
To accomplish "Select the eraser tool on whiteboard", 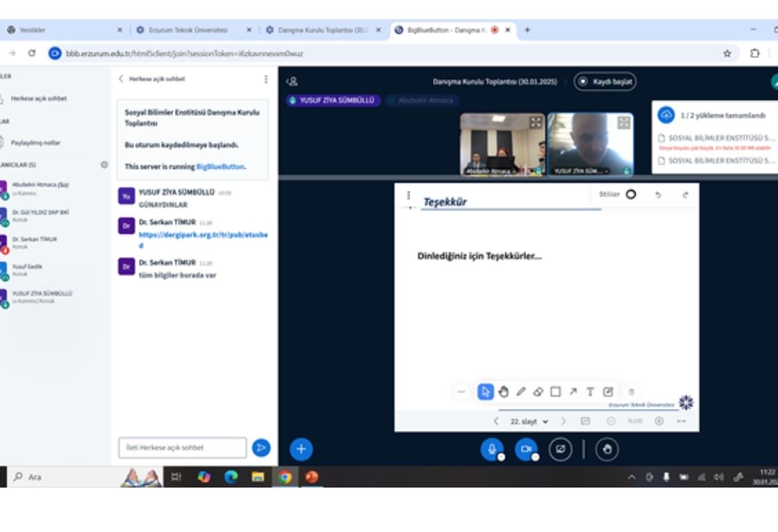I will coord(539,392).
